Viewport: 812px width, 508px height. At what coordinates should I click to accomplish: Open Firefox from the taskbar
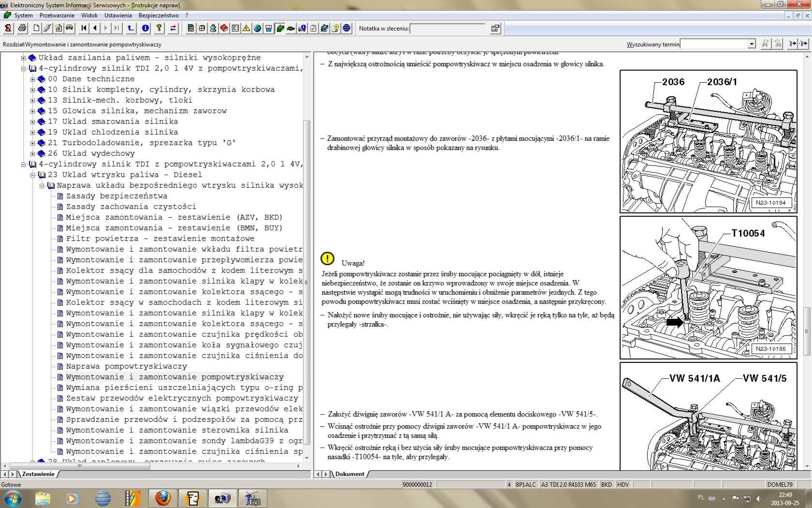[x=163, y=498]
